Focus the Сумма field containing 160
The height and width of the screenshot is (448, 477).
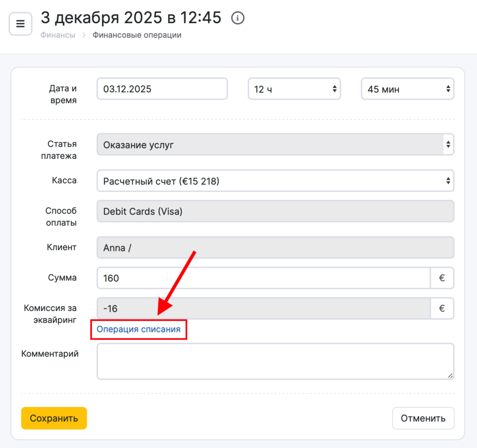(x=263, y=278)
